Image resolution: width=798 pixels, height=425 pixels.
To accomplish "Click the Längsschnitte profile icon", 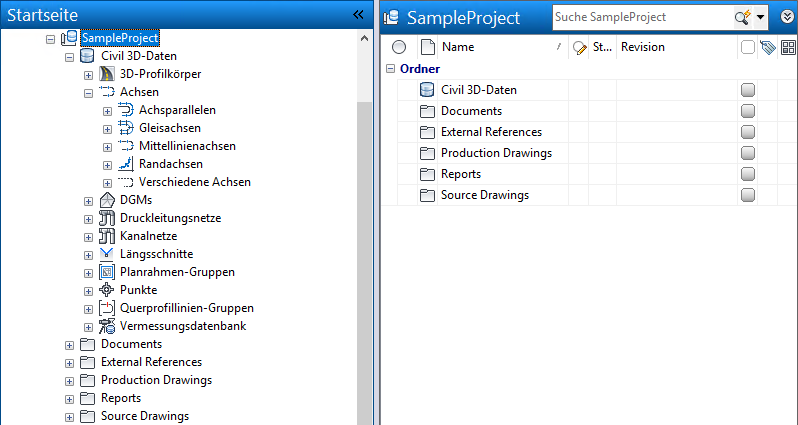I will pyautogui.click(x=109, y=254).
